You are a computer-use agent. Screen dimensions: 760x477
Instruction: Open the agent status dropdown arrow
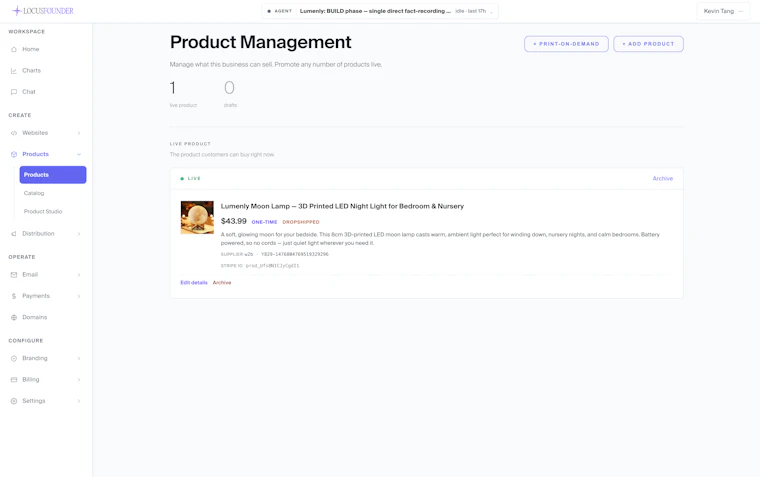(491, 12)
